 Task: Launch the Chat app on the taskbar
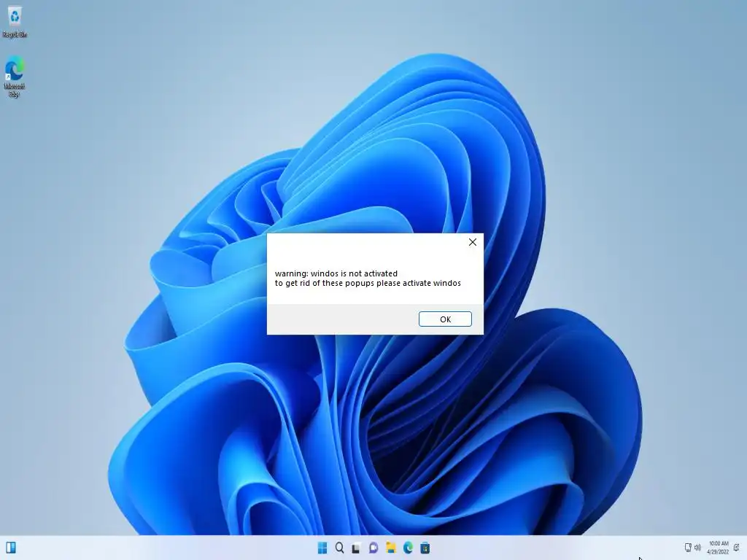pyautogui.click(x=373, y=548)
